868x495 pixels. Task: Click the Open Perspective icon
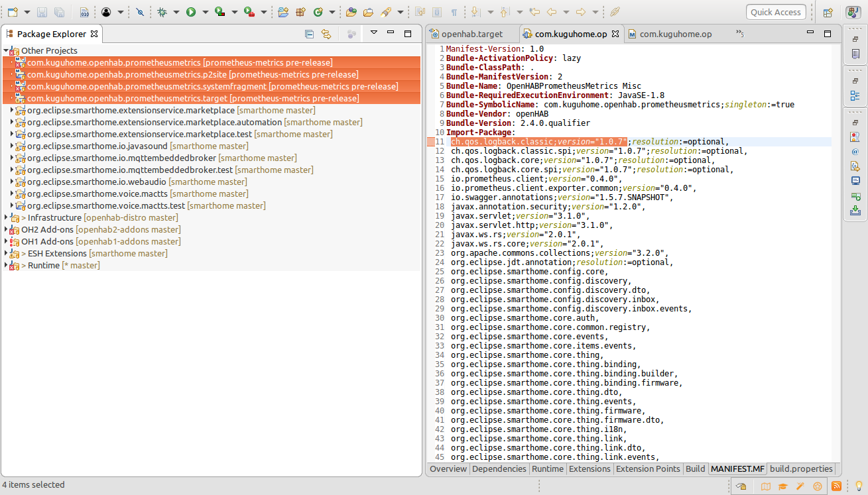(x=828, y=12)
